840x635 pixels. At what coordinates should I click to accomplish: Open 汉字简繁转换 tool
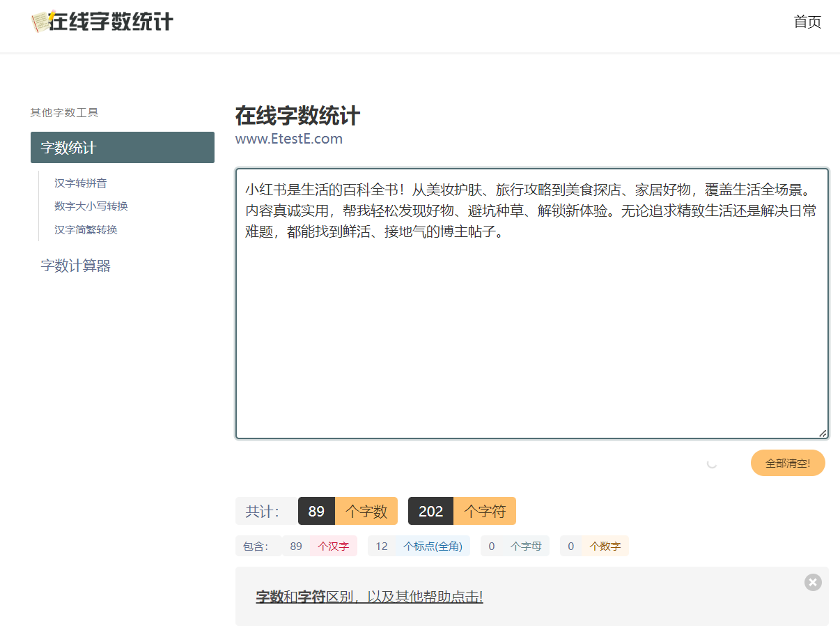(86, 229)
